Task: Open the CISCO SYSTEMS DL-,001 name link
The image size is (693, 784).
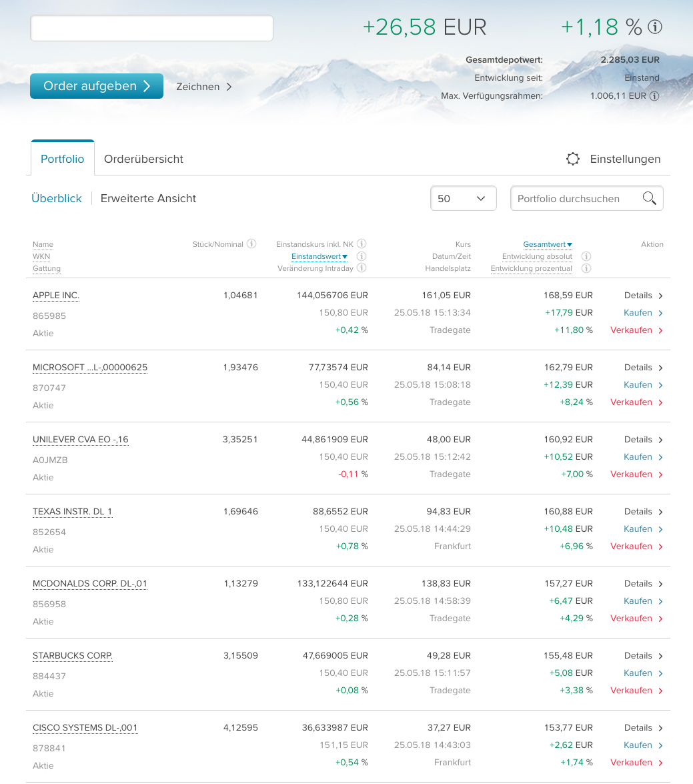Action: point(85,727)
